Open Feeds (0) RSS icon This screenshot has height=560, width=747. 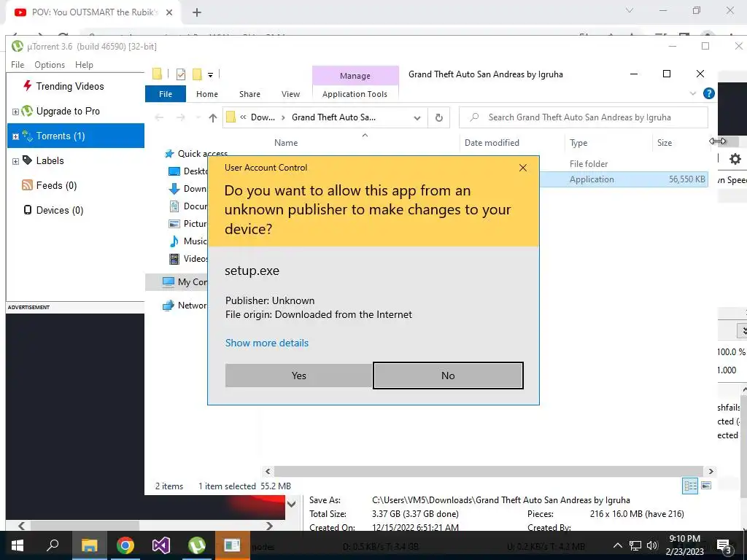click(27, 185)
